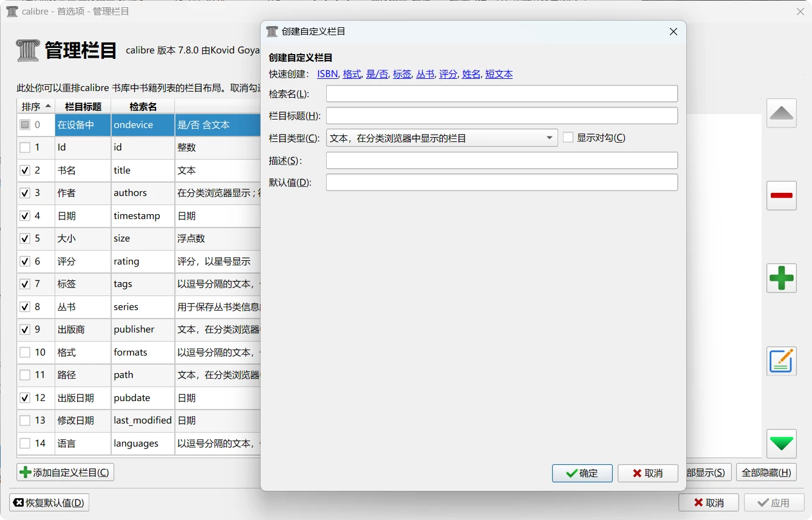Sort by the 排序 column header

point(36,106)
